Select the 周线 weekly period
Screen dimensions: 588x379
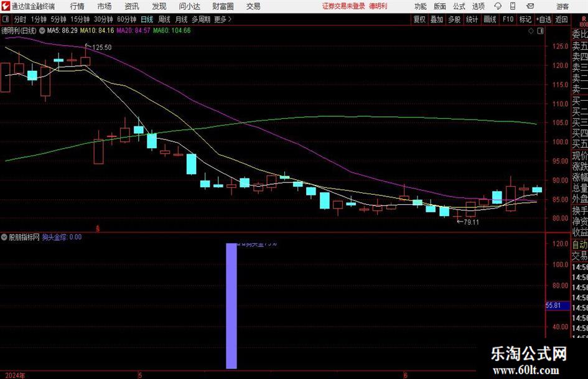point(164,19)
